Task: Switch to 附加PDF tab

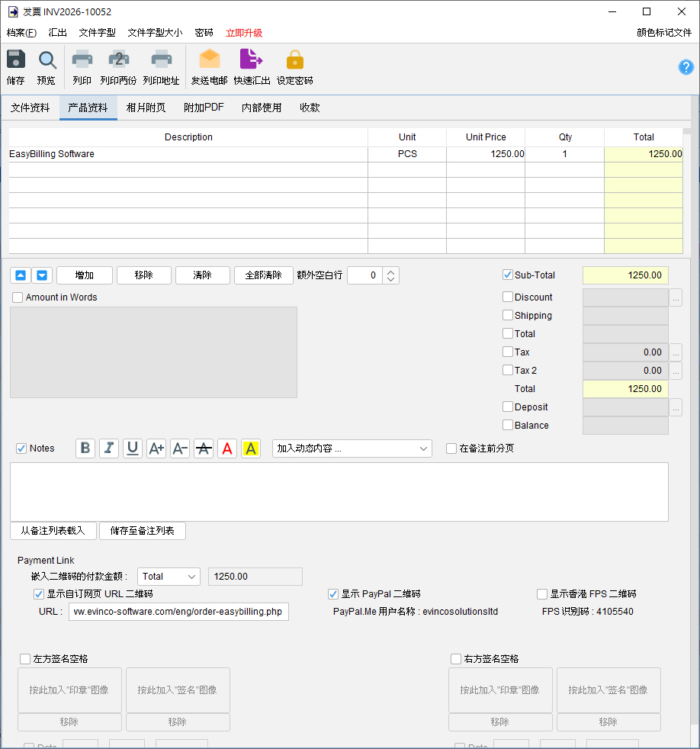Action: 204,108
